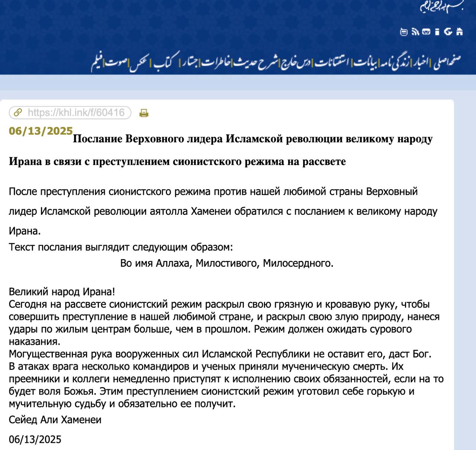Click the envelope mail icon
476x450 pixels.
(426, 32)
